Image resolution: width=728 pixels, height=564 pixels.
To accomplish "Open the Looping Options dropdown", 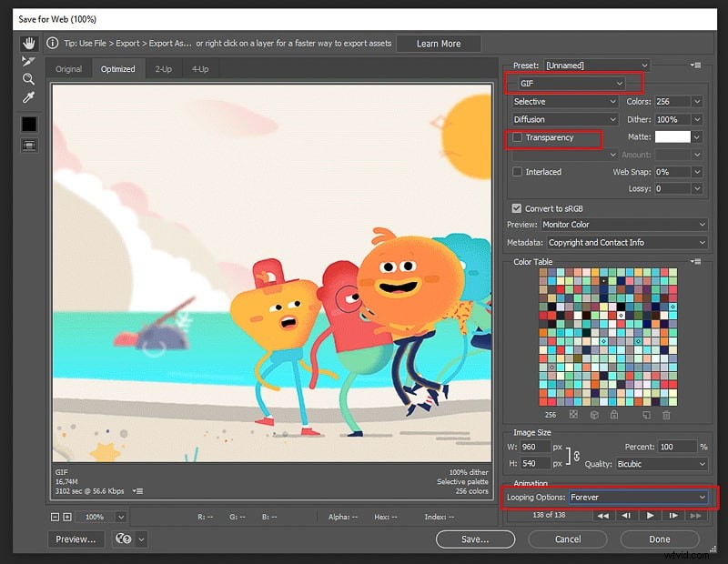I will [639, 499].
